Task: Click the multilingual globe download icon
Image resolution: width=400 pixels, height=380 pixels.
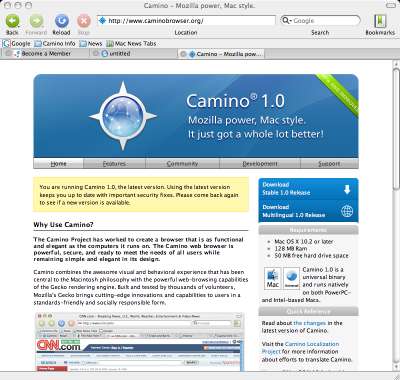Action: tap(347, 211)
